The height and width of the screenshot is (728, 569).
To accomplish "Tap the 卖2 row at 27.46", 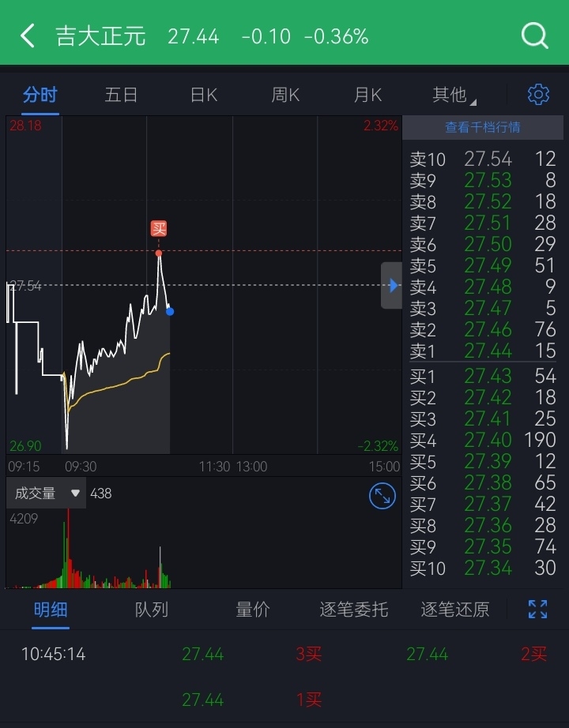I will (x=483, y=329).
